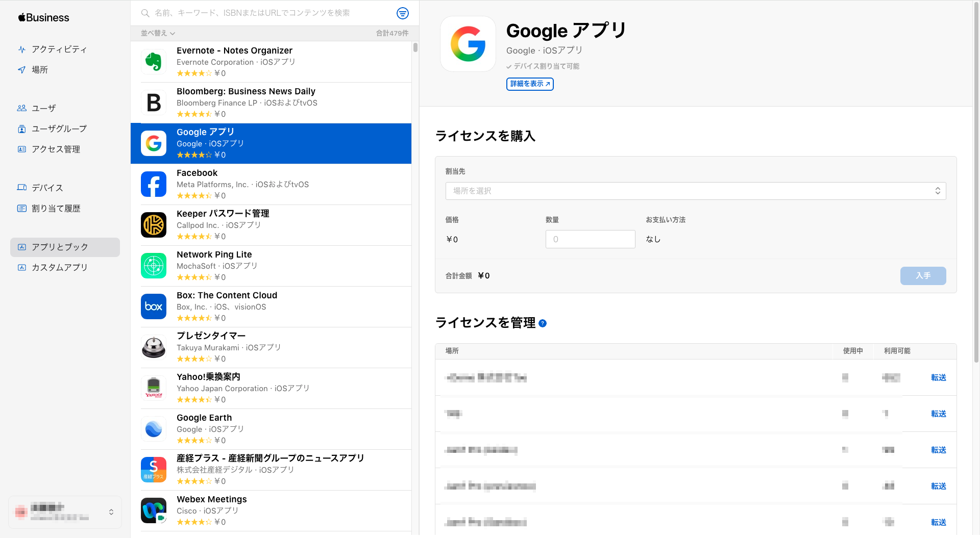Click the 入手 button
This screenshot has height=538, width=980.
(923, 276)
